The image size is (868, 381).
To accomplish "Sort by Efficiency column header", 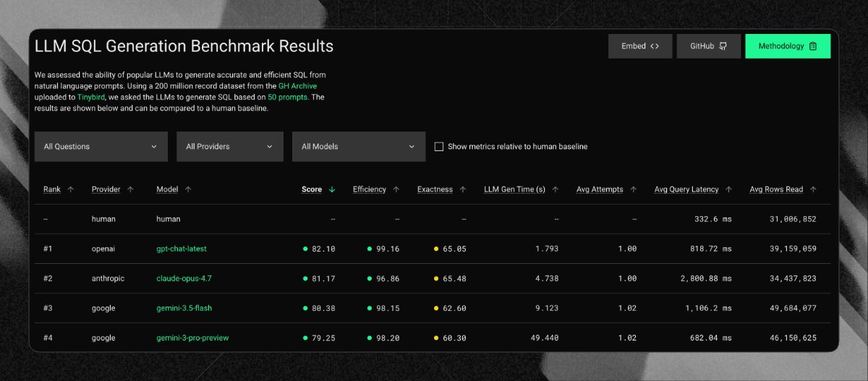I will 370,189.
